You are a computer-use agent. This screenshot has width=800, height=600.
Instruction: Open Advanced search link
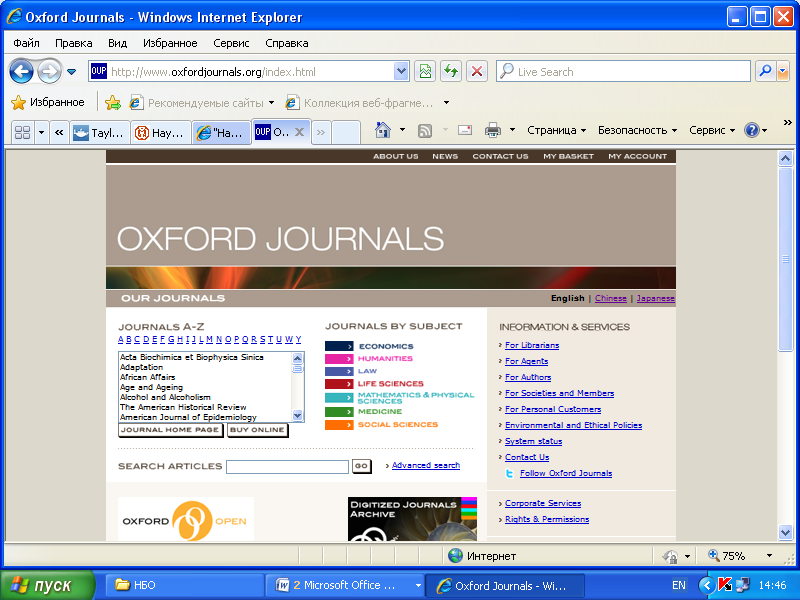[x=426, y=465]
